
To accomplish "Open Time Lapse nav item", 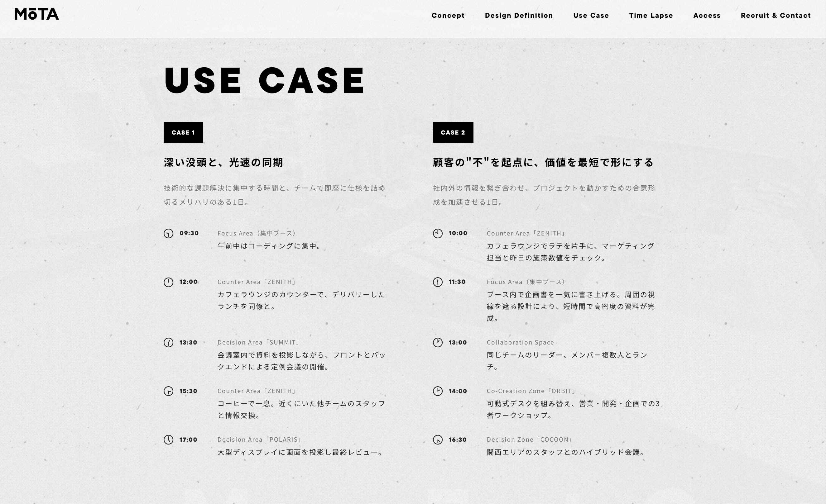I will pos(651,15).
